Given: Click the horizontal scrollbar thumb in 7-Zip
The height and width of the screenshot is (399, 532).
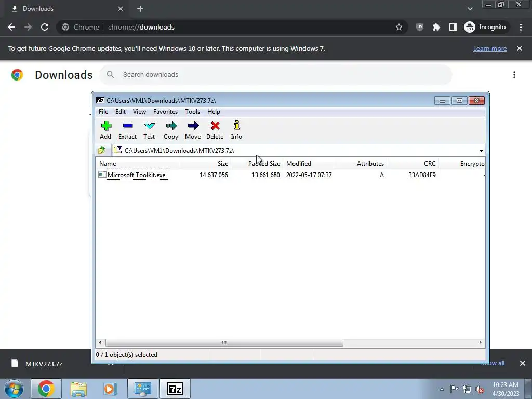Looking at the screenshot, I should point(224,342).
